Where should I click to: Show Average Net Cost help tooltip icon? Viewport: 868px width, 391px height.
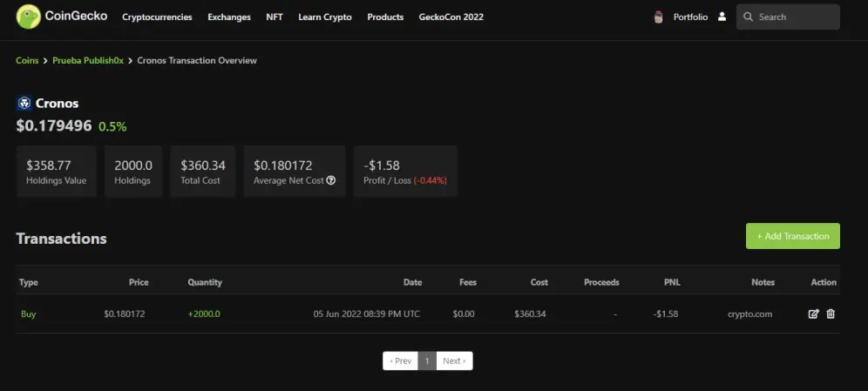pos(331,180)
